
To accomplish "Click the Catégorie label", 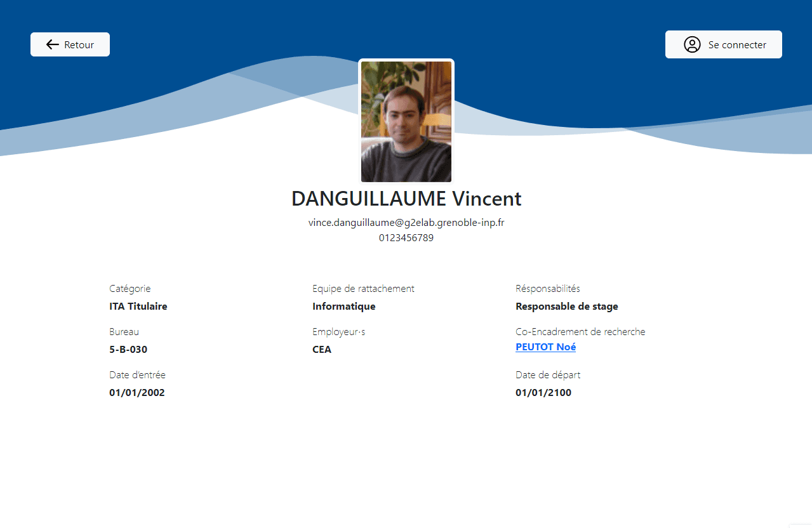I will tap(130, 289).
